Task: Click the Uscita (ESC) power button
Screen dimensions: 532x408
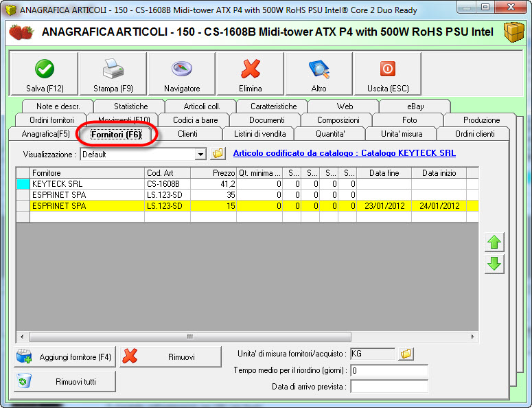Action: 388,73
